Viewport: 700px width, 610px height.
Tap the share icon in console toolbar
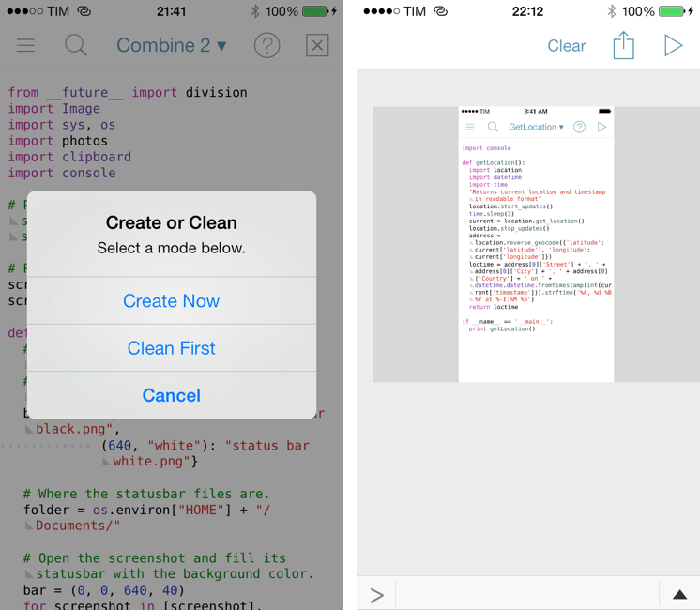tap(623, 45)
